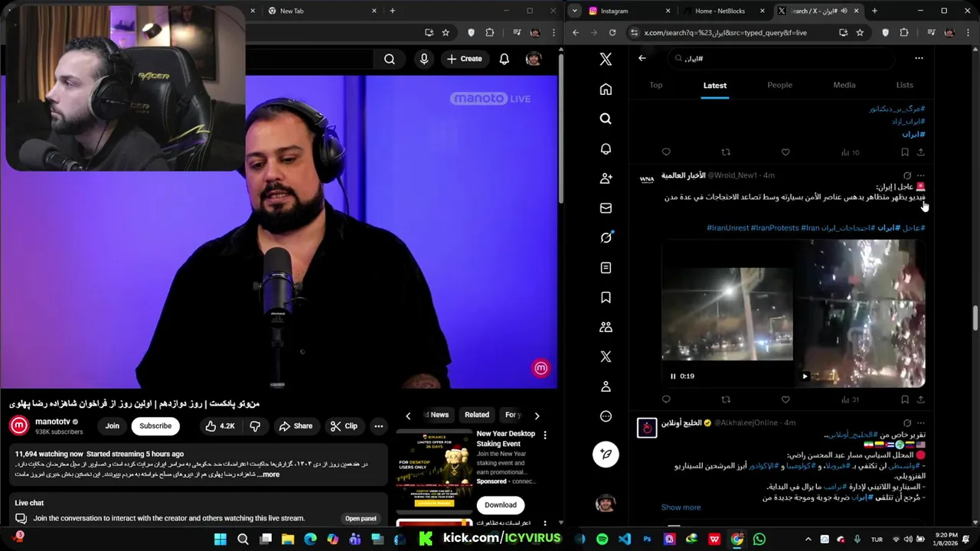980x551 pixels.
Task: Open YouTube notifications bell
Action: click(x=504, y=59)
